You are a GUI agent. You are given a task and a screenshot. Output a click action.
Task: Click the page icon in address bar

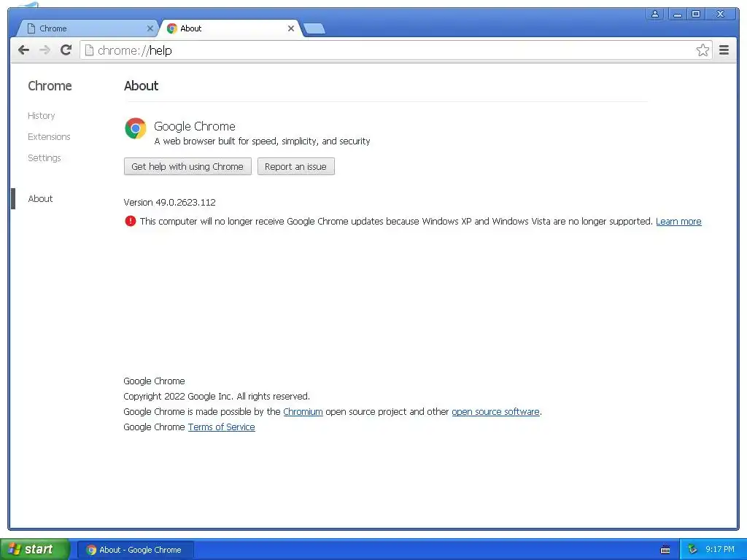click(89, 50)
